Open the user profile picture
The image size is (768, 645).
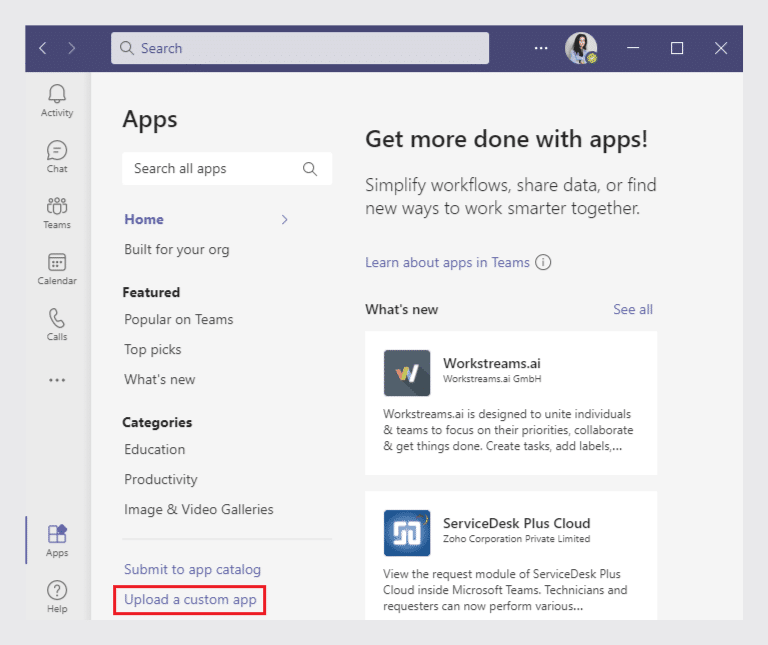pyautogui.click(x=581, y=48)
